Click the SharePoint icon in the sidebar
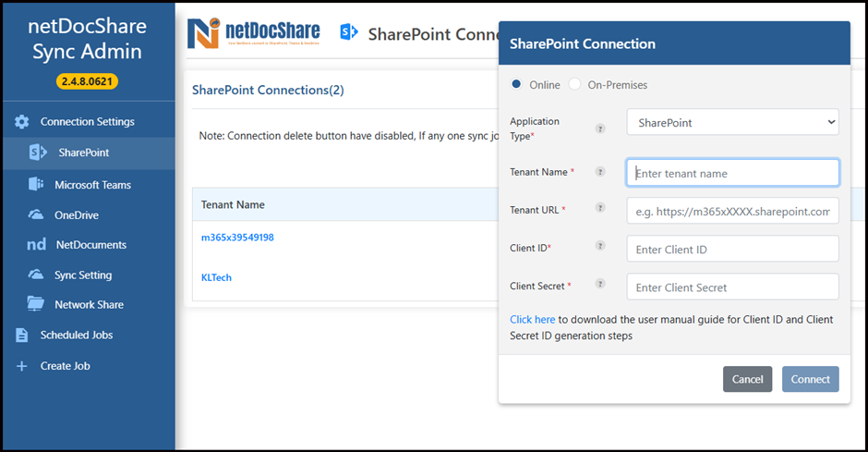 point(38,153)
